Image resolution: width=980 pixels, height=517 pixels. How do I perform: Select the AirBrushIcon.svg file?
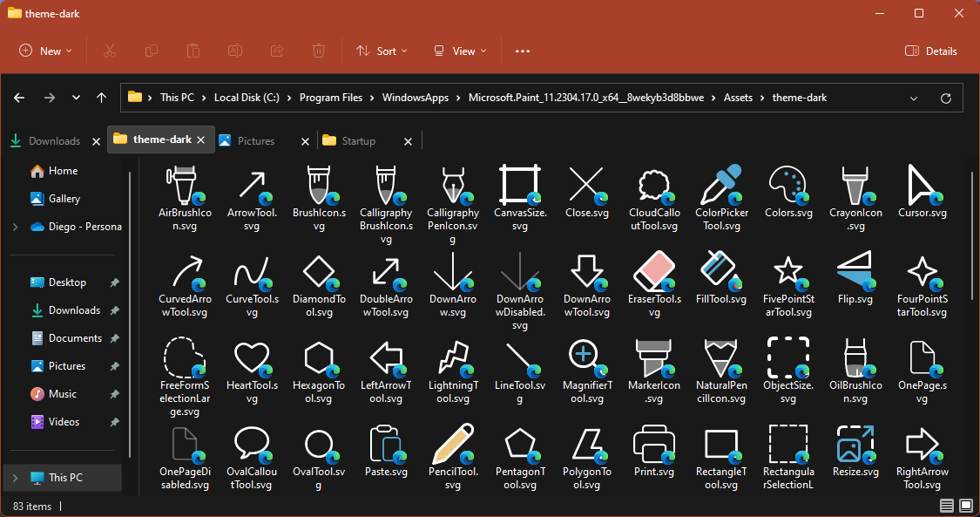(185, 199)
